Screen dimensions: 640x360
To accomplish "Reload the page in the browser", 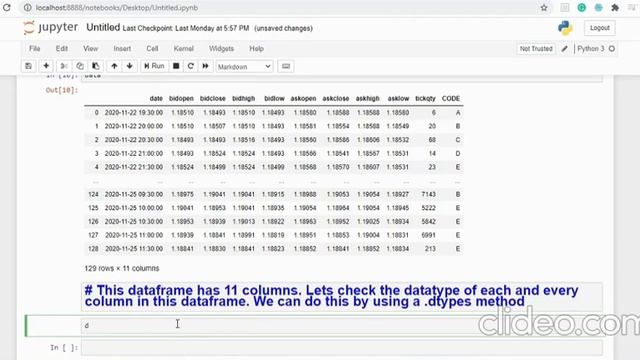I will [7, 7].
